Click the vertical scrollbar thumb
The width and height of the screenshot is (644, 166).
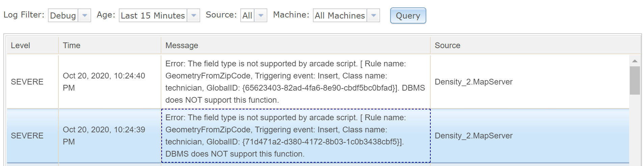635,80
